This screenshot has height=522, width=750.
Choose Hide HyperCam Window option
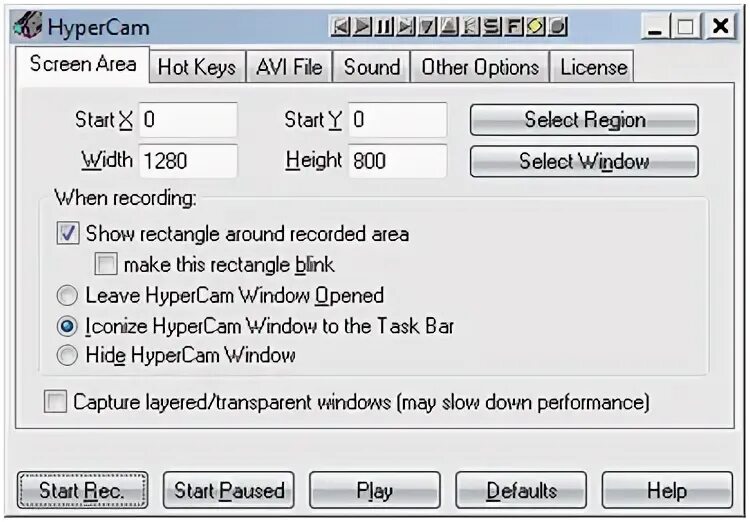pos(67,355)
